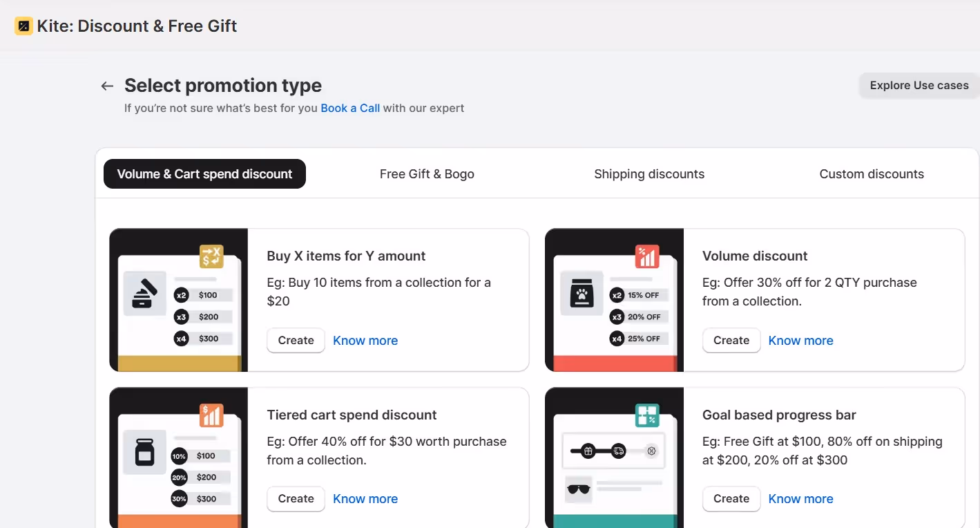
Task: Open the Explore Use cases button
Action: click(x=919, y=86)
